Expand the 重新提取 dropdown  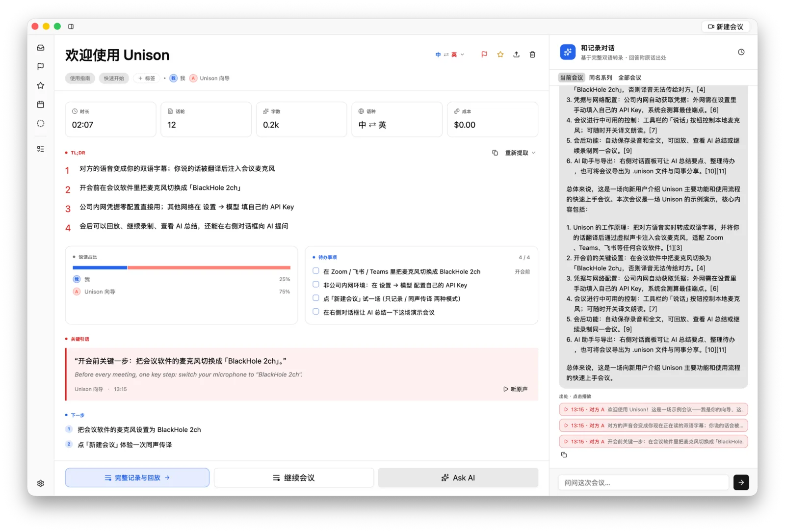pyautogui.click(x=521, y=153)
